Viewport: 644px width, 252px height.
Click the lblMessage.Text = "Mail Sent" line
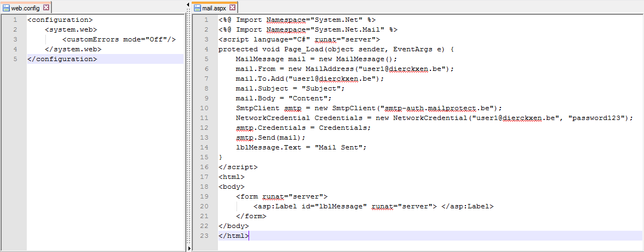click(x=301, y=148)
